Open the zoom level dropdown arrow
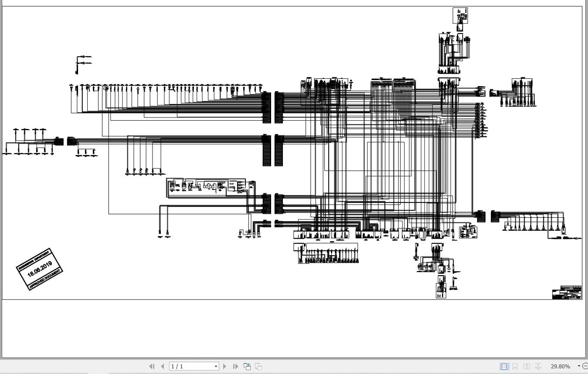The width and height of the screenshot is (588, 374). 579,367
